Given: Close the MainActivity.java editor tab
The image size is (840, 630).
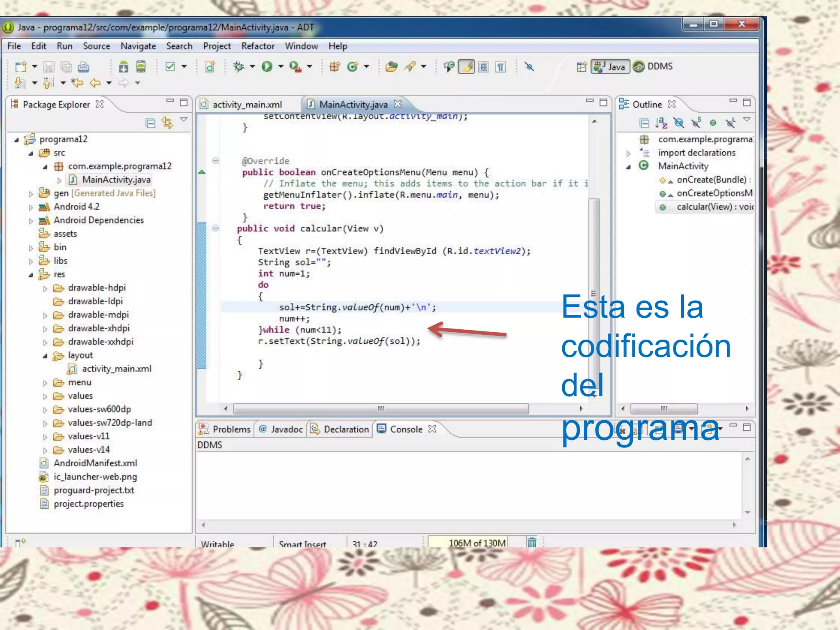Looking at the screenshot, I should [x=397, y=104].
